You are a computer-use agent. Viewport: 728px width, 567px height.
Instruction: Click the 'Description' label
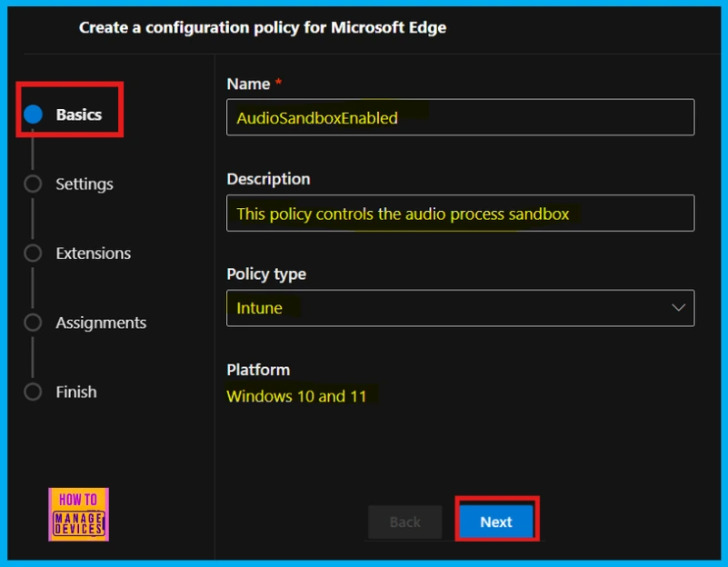click(x=268, y=179)
